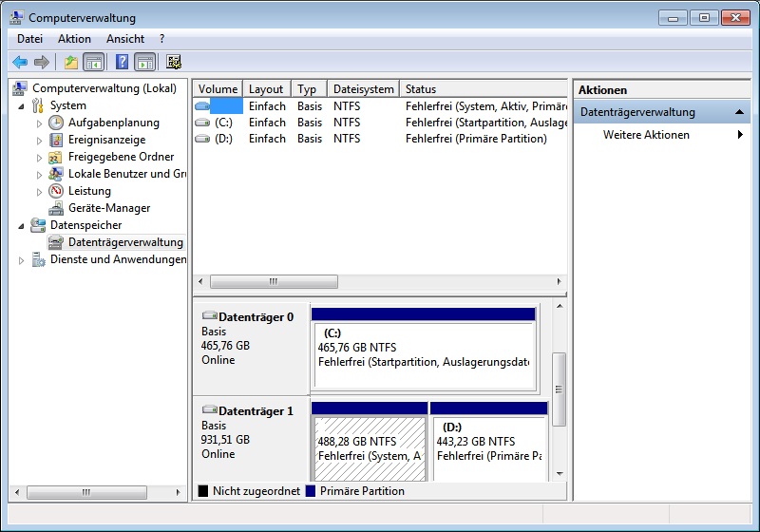
Task: Open the blue help question-mark icon
Action: point(122,63)
